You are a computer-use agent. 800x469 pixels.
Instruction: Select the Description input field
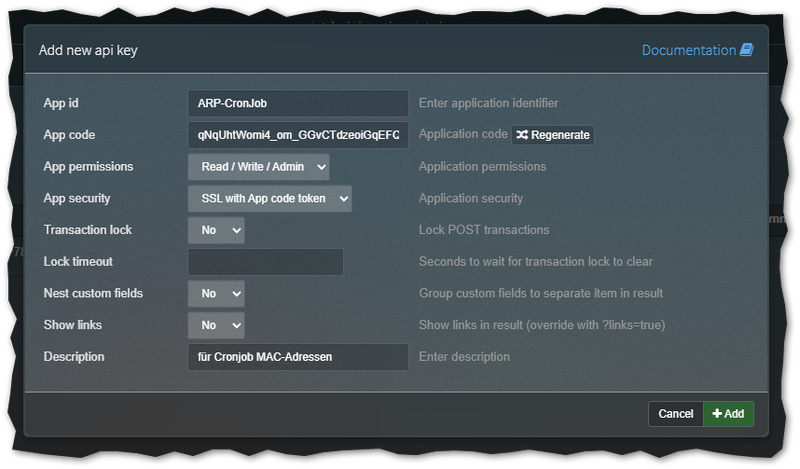(x=298, y=357)
